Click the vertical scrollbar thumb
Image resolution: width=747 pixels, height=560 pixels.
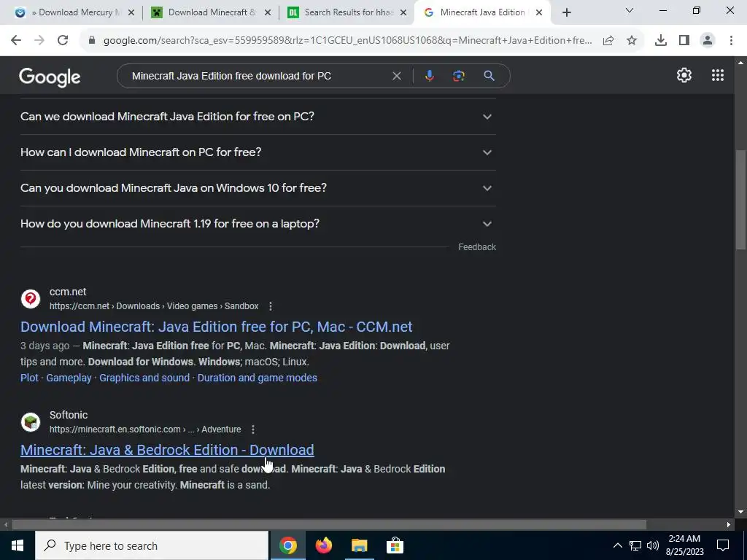click(x=740, y=200)
